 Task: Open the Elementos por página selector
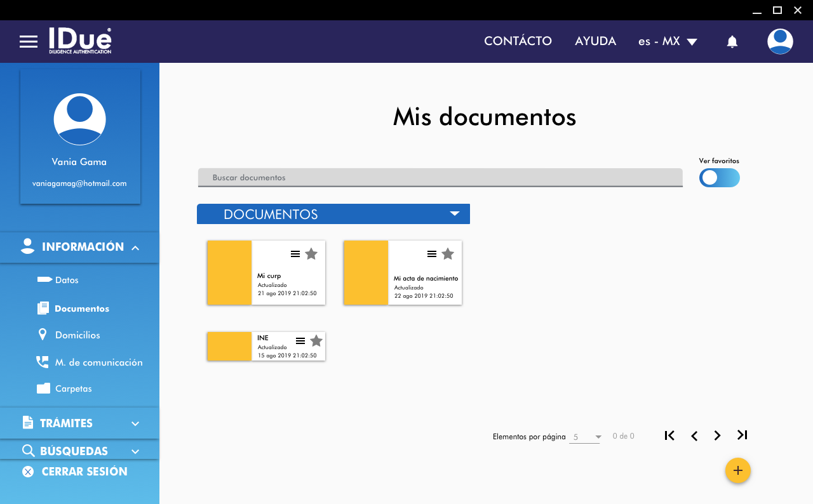tap(584, 437)
